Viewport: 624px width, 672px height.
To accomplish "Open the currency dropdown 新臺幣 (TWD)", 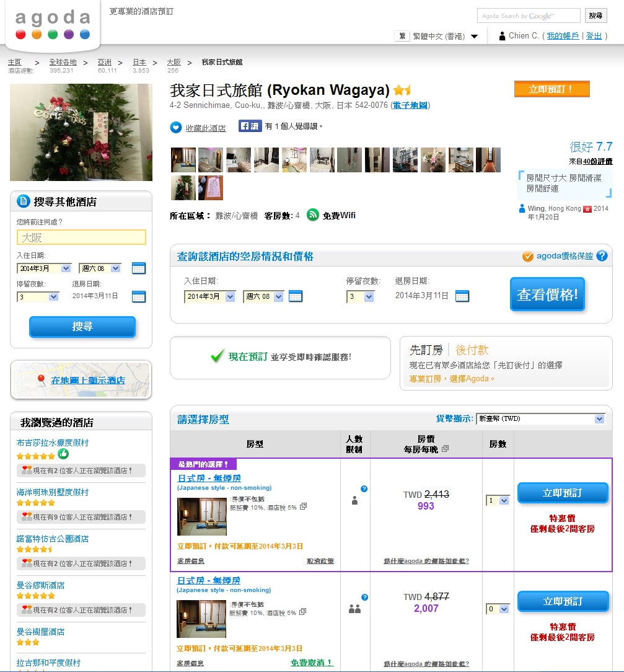I will click(540, 418).
